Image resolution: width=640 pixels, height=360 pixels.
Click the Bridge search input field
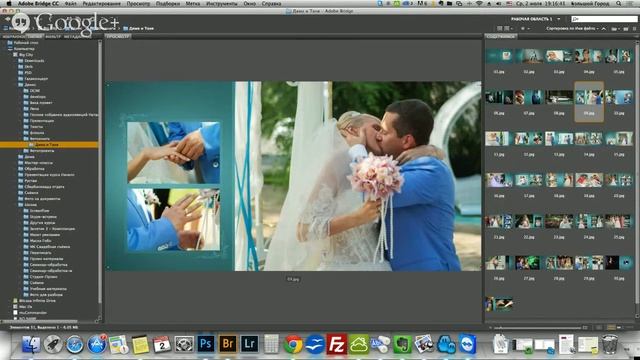coord(604,19)
